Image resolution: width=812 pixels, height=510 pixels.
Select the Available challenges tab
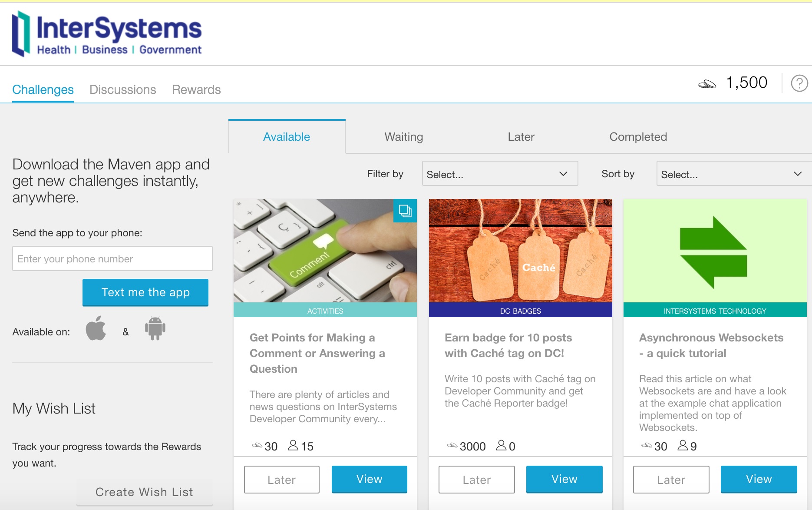point(287,137)
